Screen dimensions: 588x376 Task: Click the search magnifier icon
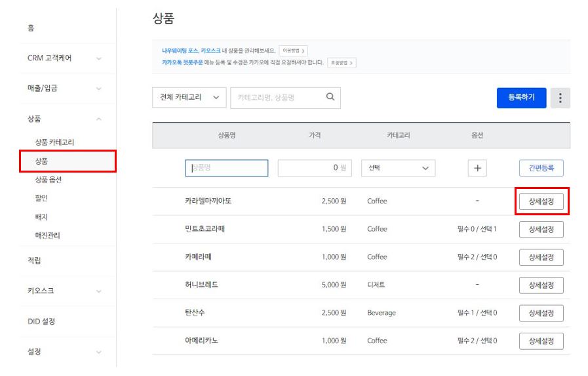330,97
